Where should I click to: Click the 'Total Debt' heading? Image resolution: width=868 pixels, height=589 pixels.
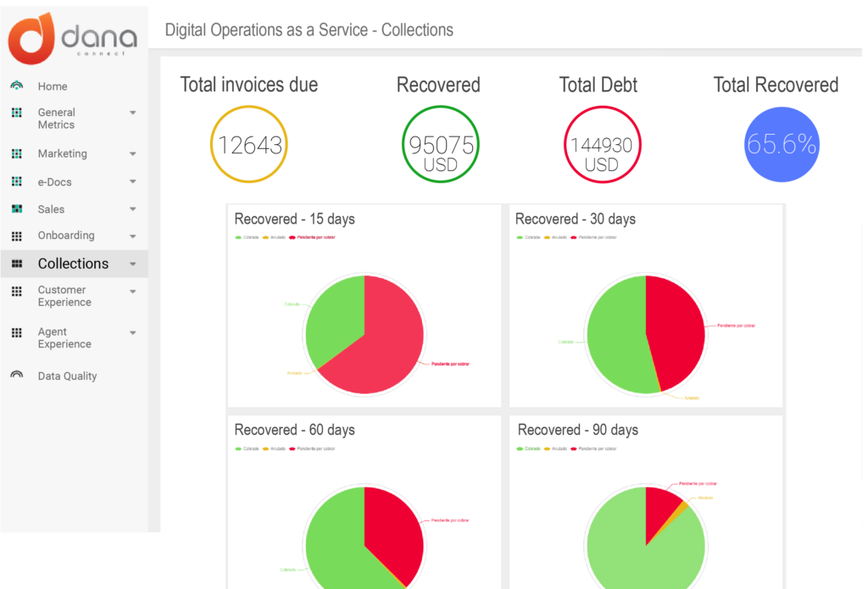click(598, 85)
